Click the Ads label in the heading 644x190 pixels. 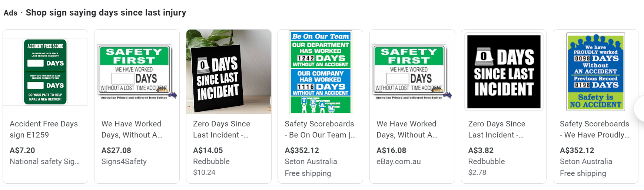(10, 13)
